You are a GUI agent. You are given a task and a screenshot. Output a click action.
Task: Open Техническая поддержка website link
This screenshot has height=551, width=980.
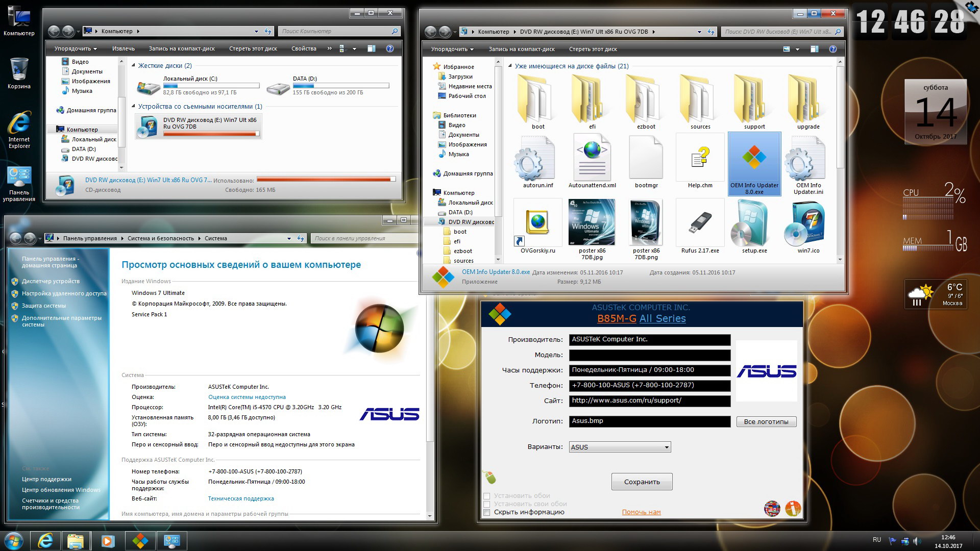point(241,498)
